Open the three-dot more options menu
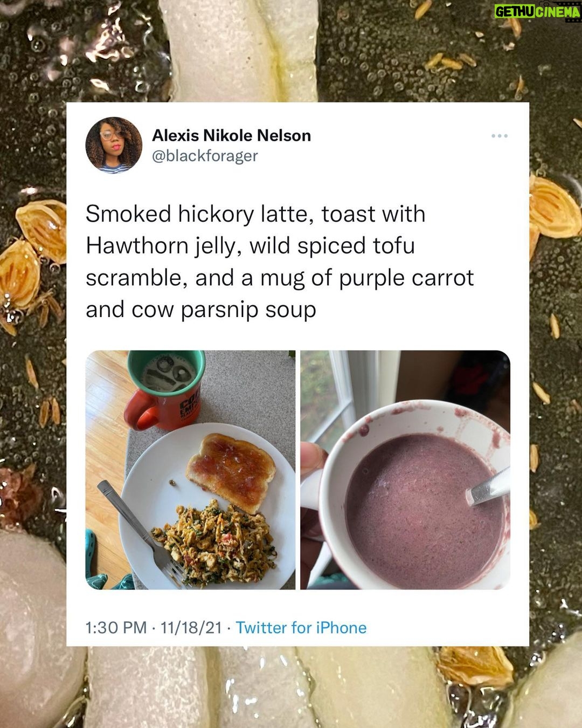Screen dimensions: 582x728 tap(500, 136)
